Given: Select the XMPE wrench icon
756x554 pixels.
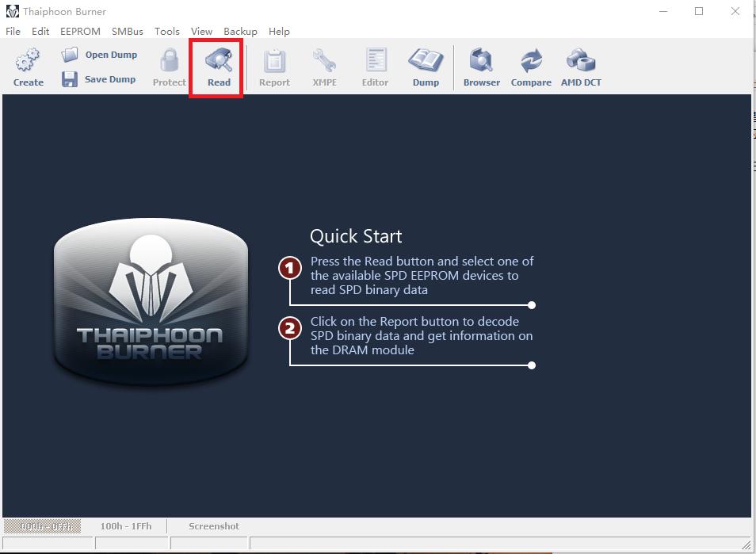Looking at the screenshot, I should 324,61.
